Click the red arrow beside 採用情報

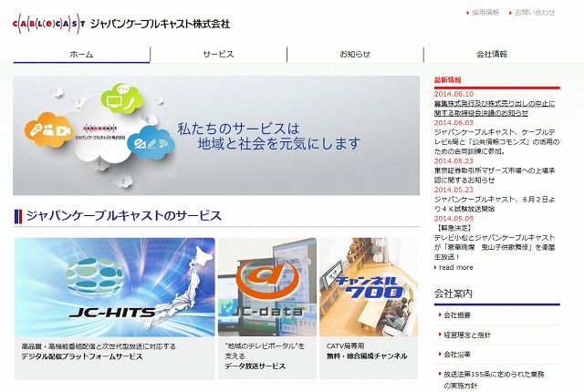point(468,13)
